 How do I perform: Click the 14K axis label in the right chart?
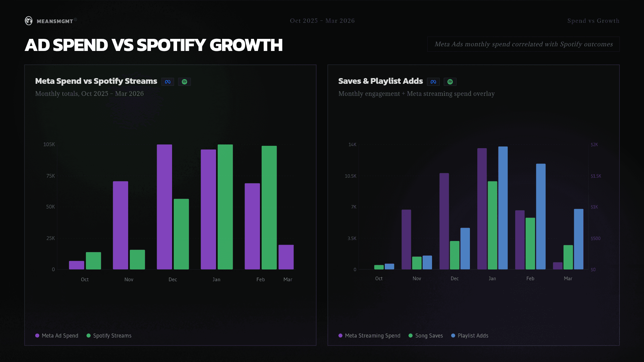click(353, 144)
